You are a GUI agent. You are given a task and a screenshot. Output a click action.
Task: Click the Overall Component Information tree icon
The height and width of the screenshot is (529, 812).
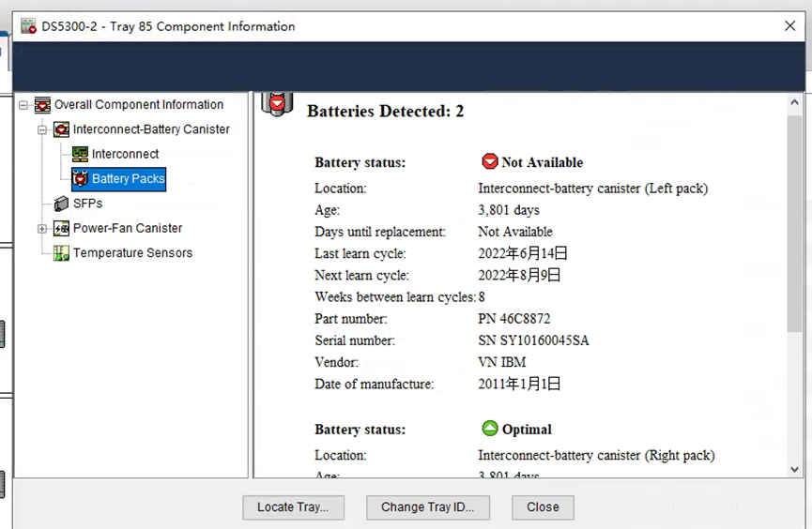(x=42, y=105)
